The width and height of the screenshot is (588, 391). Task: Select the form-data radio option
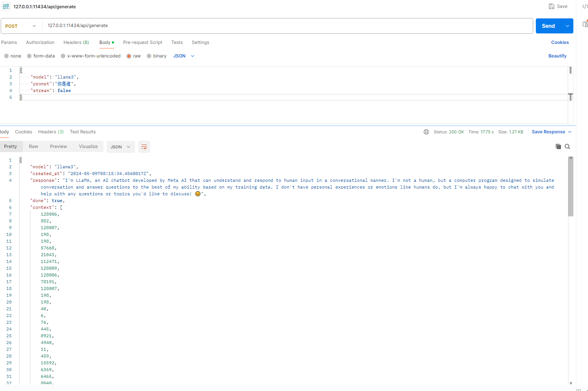29,56
